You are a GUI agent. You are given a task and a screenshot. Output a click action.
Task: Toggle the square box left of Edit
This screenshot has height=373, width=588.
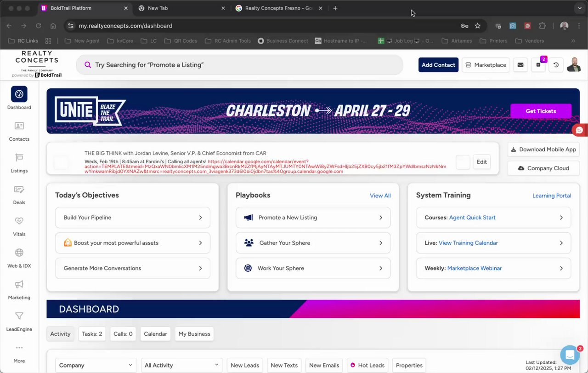tap(463, 162)
